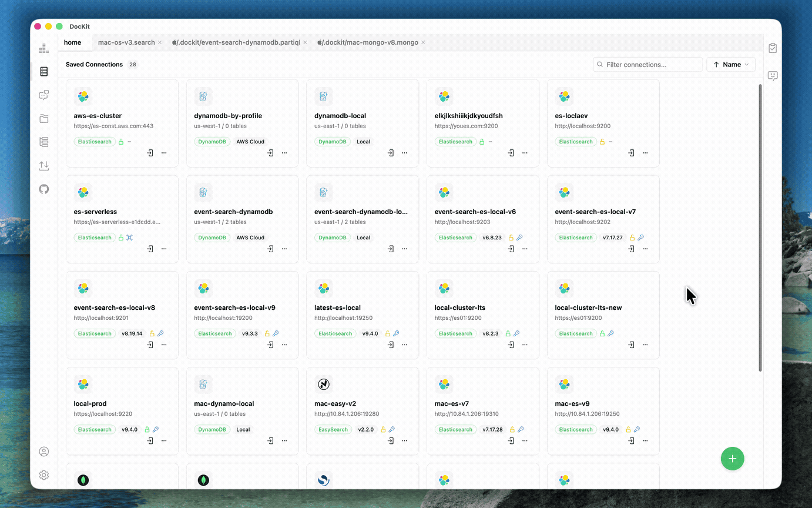Click the v7.17.27 version badge
Viewport: 812px width, 508px height.
click(x=613, y=238)
